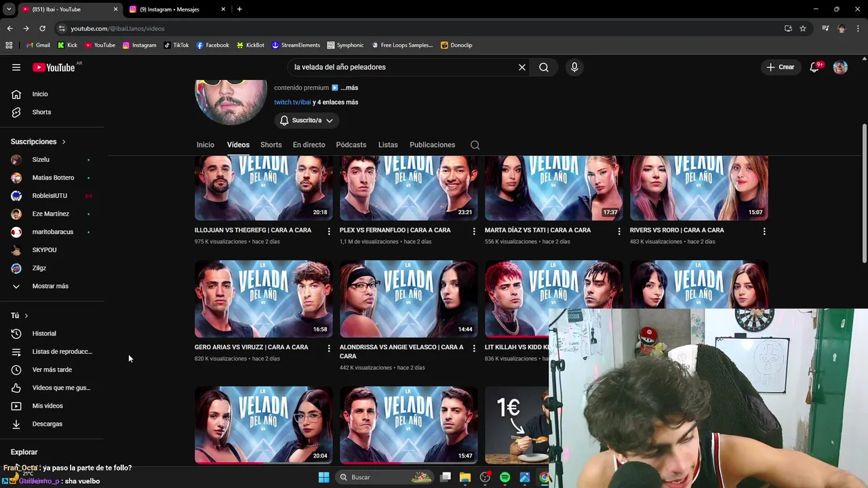
Task: Click the page vertical scrollbar
Action: [864, 193]
